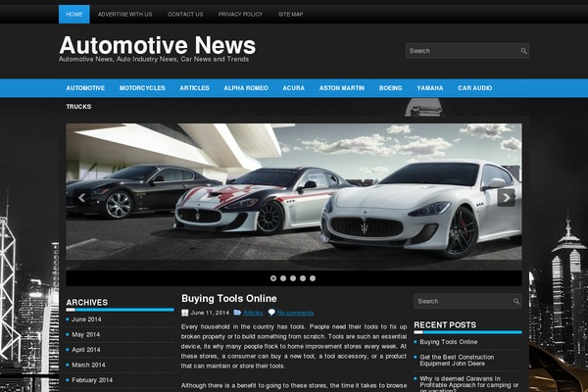Viewport: 588px width, 392px height.
Task: Click the Archives heading
Action: tap(86, 303)
